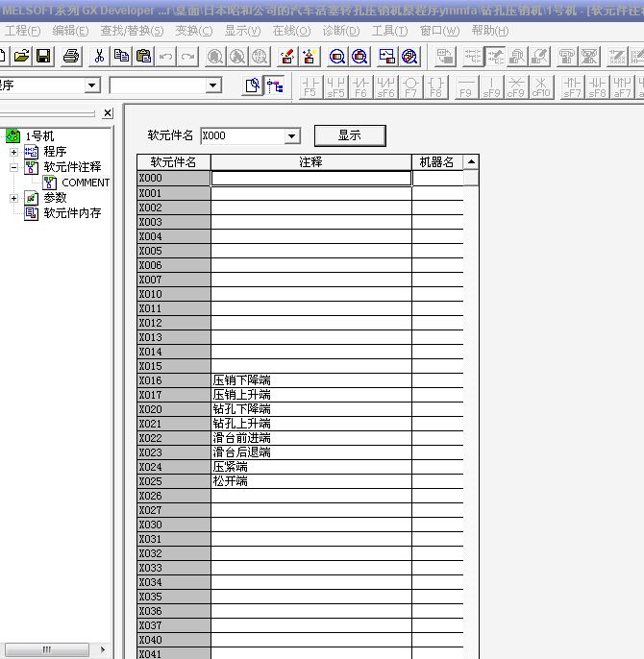
Task: Select the COMMENT icon in project tree
Action: click(49, 183)
